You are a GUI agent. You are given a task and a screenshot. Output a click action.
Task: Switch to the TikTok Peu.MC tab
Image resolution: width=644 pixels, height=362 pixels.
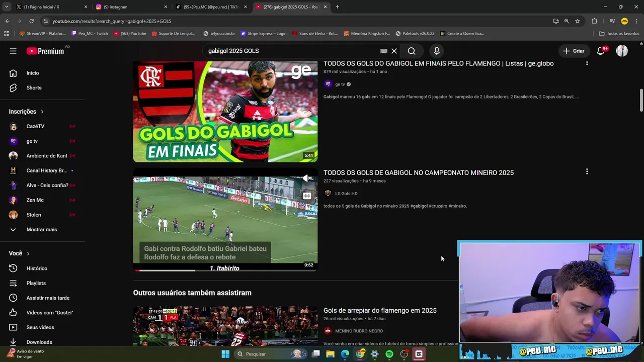(210, 7)
